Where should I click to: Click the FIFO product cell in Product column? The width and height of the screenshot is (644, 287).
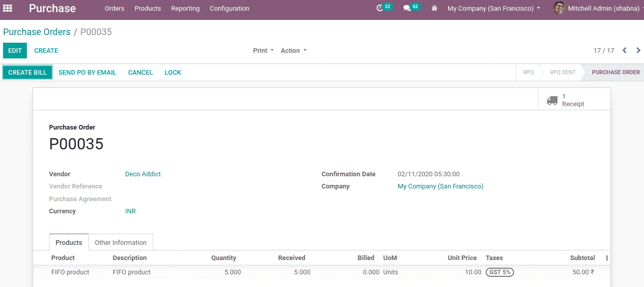coord(70,272)
